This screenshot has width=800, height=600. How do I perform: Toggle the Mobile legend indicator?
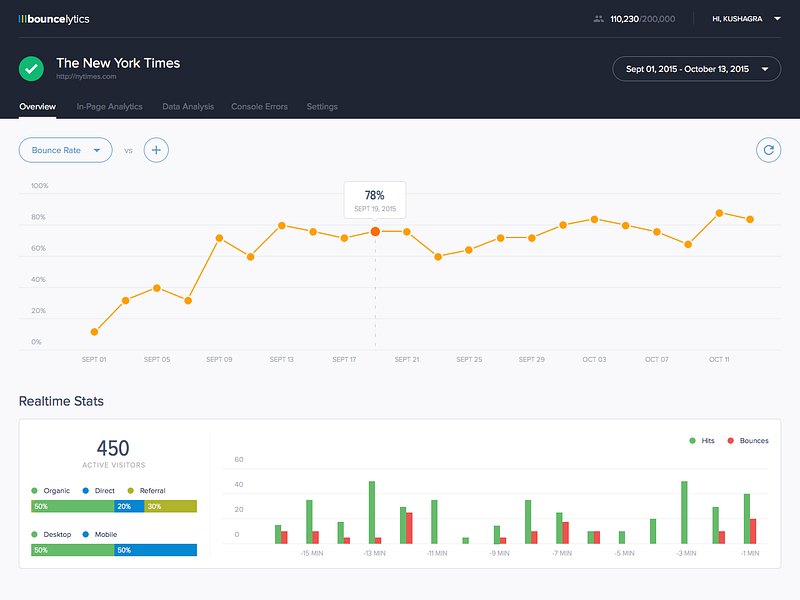coord(85,534)
